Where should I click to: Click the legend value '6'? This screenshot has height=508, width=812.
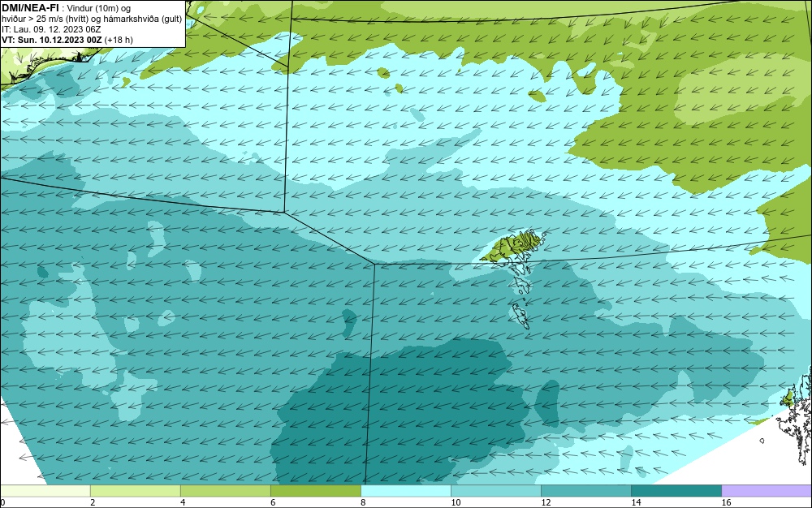pyautogui.click(x=272, y=502)
